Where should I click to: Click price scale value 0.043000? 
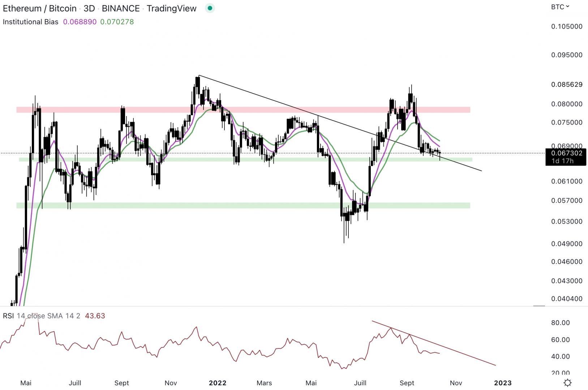pyautogui.click(x=567, y=281)
